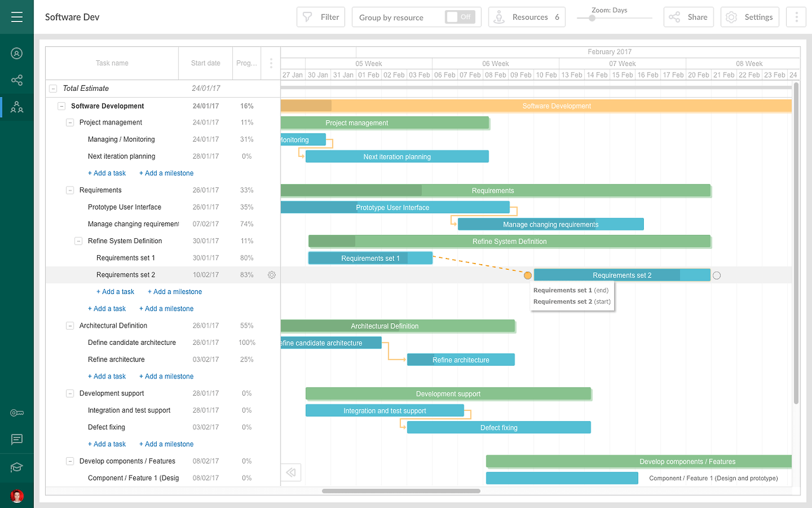Click the profile icon in the sidebar
812x508 pixels.
(16, 53)
